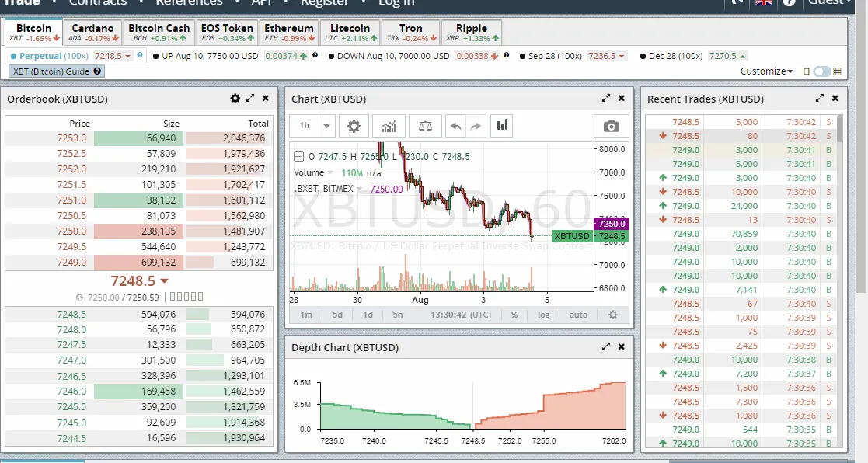
Task: Set chart range to 1m
Action: [306, 315]
